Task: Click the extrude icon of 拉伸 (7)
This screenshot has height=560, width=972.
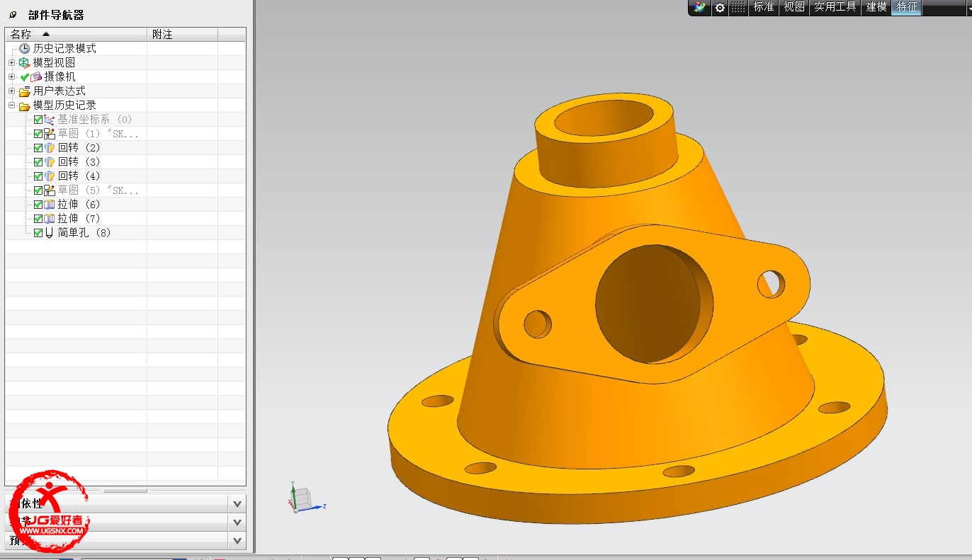Action: [50, 219]
